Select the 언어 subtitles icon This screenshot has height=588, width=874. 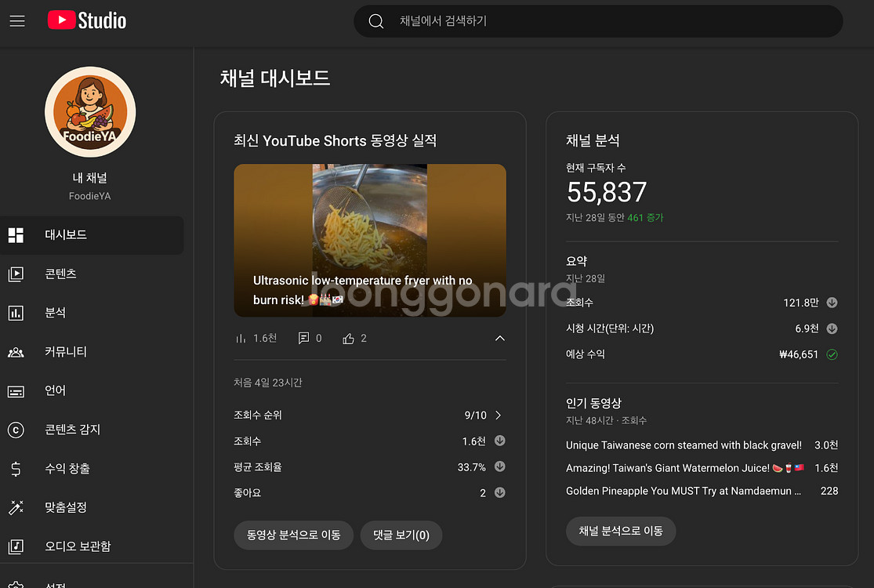tap(16, 390)
